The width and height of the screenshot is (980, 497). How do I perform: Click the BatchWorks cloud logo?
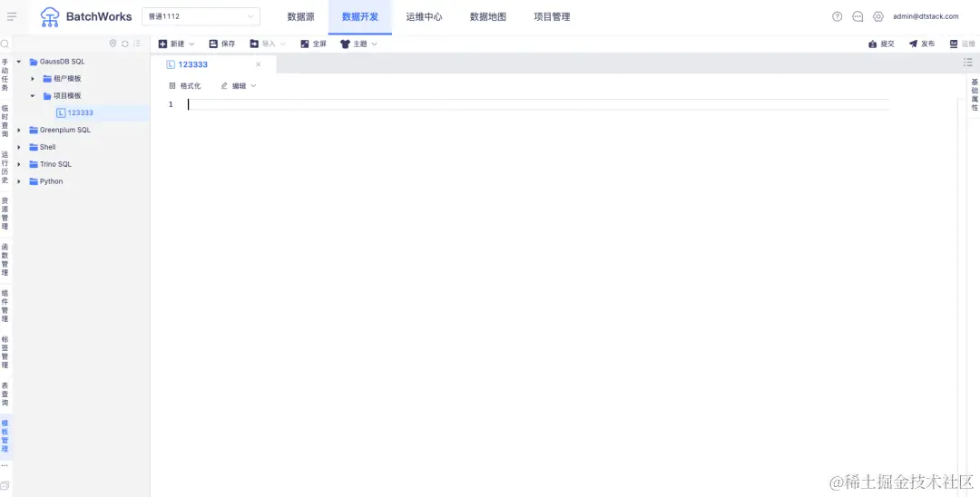click(50, 17)
